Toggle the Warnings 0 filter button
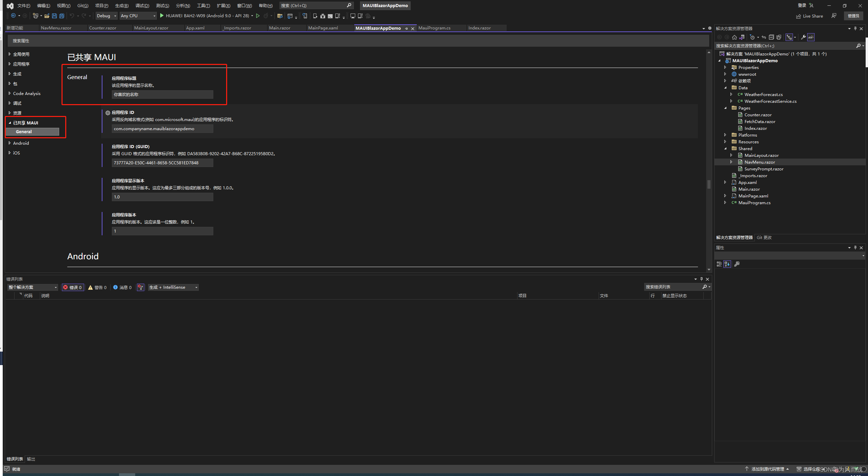 (97, 287)
